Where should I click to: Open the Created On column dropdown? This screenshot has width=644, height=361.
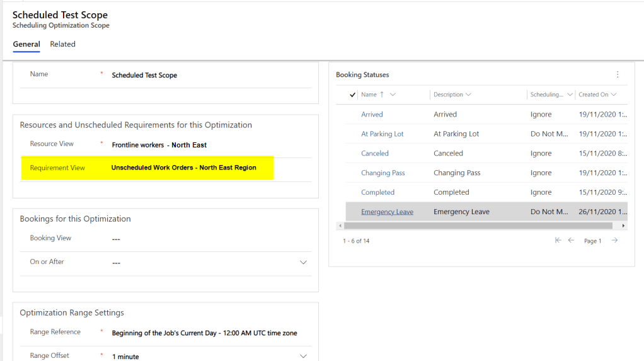pyautogui.click(x=614, y=95)
